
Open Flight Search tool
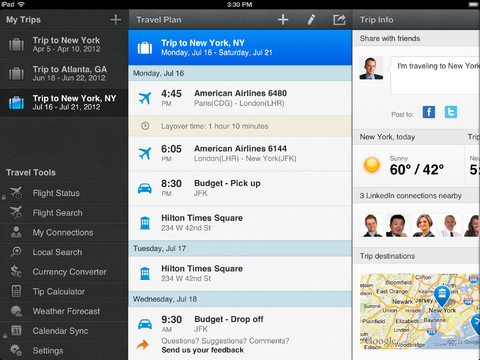click(x=64, y=213)
